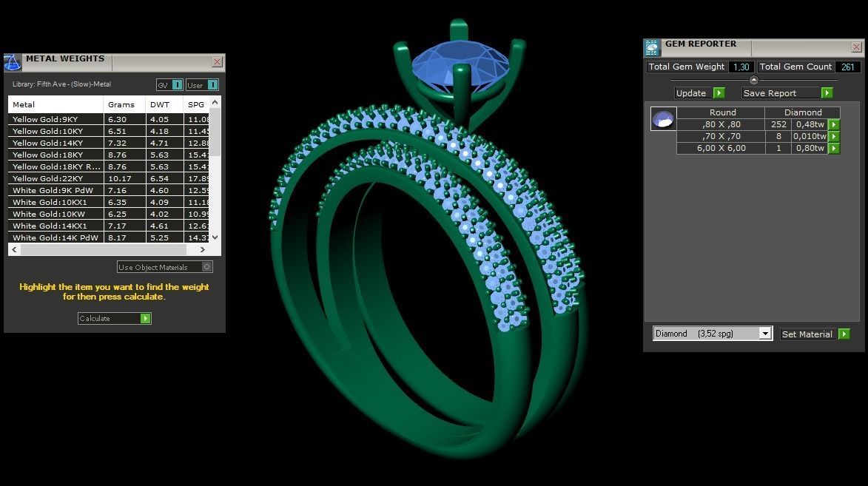Viewport: 868px width, 486px height.
Task: Click the Gem Reporter slider handle
Action: point(753,81)
